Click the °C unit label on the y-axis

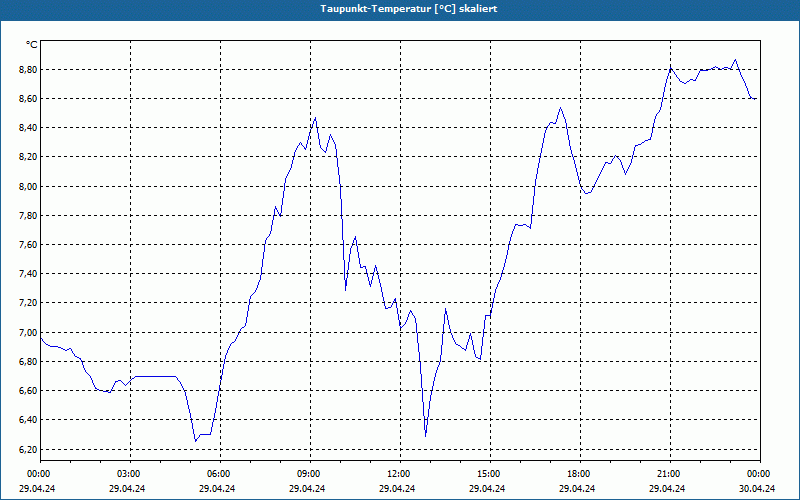(x=32, y=45)
